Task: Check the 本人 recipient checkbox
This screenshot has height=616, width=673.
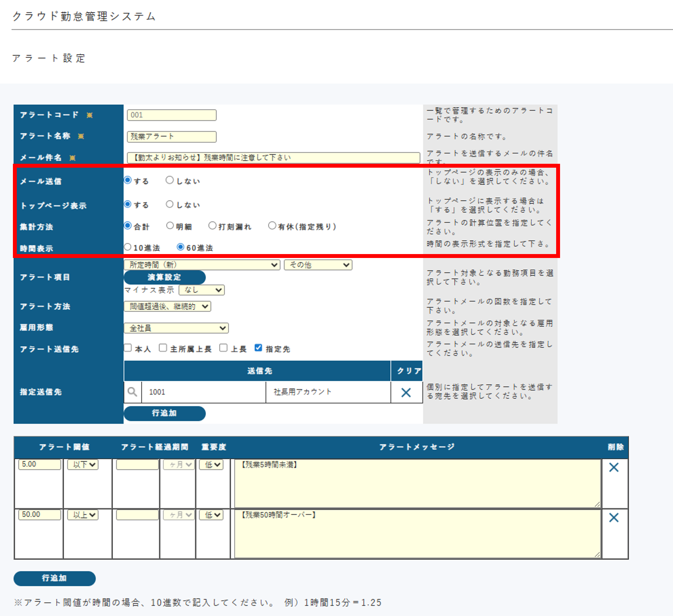Action: pos(128,348)
